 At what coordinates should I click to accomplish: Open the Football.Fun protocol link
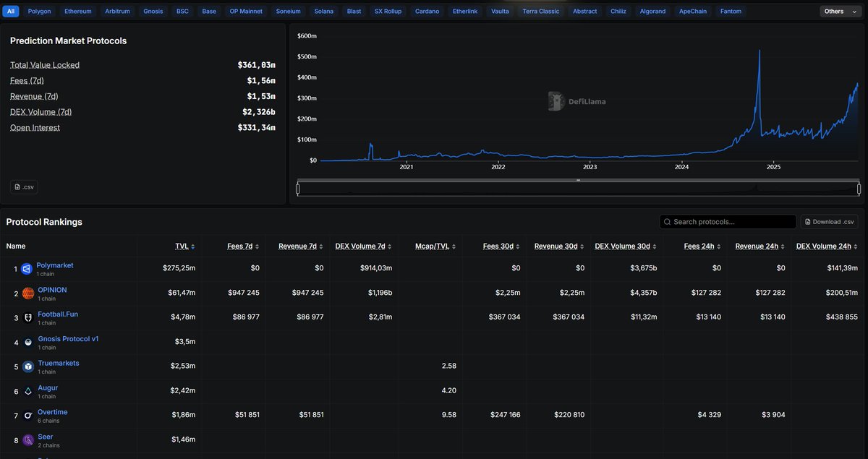click(58, 314)
